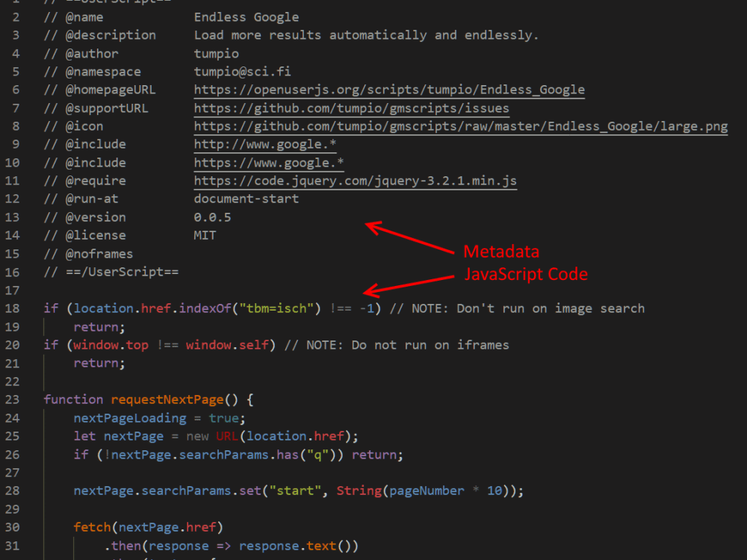Open the supportURL github.com issues link
The width and height of the screenshot is (747, 560).
click(350, 108)
